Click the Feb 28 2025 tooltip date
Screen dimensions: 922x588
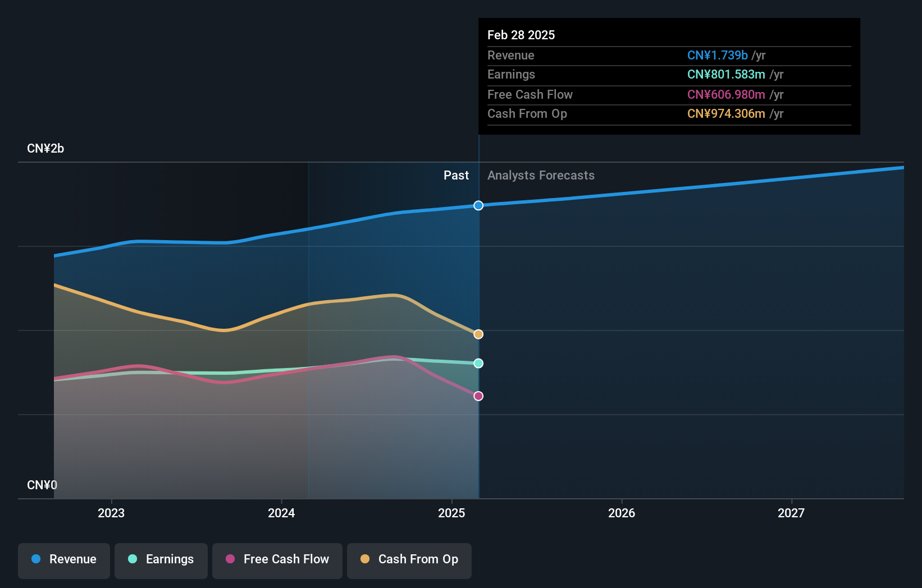521,35
